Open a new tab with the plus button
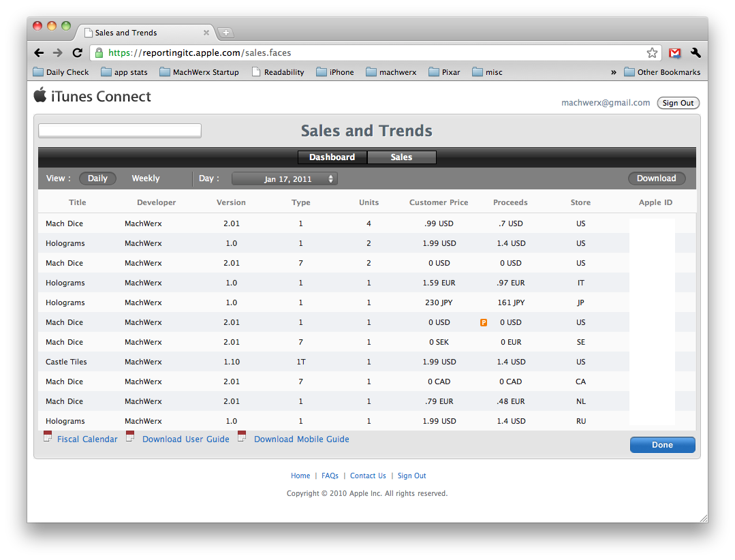The height and width of the screenshot is (560, 735). point(226,33)
